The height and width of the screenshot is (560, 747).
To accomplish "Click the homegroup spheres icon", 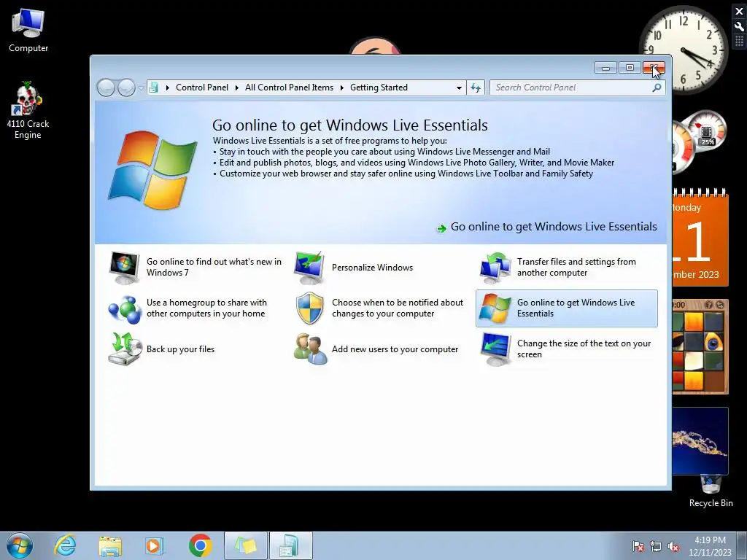I will tap(124, 308).
